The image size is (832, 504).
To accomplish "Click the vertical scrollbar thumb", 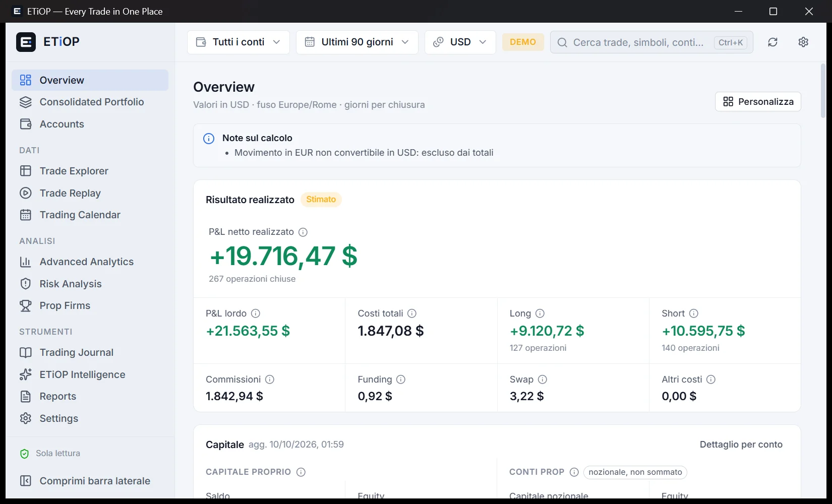I will pos(823,91).
